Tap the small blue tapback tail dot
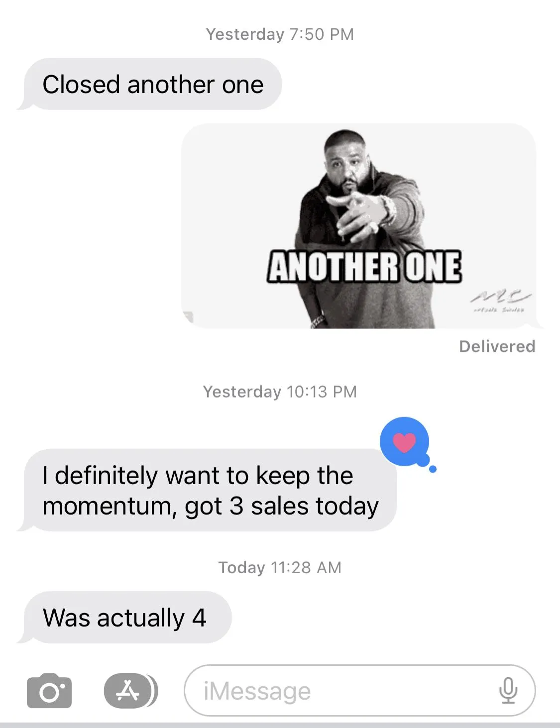This screenshot has height=728, width=560. [433, 469]
